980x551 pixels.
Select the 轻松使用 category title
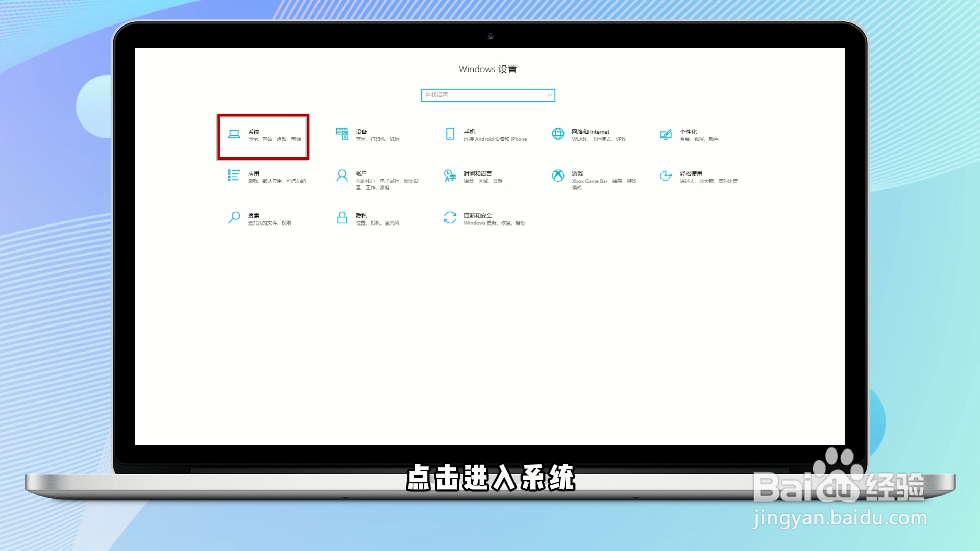tap(691, 173)
